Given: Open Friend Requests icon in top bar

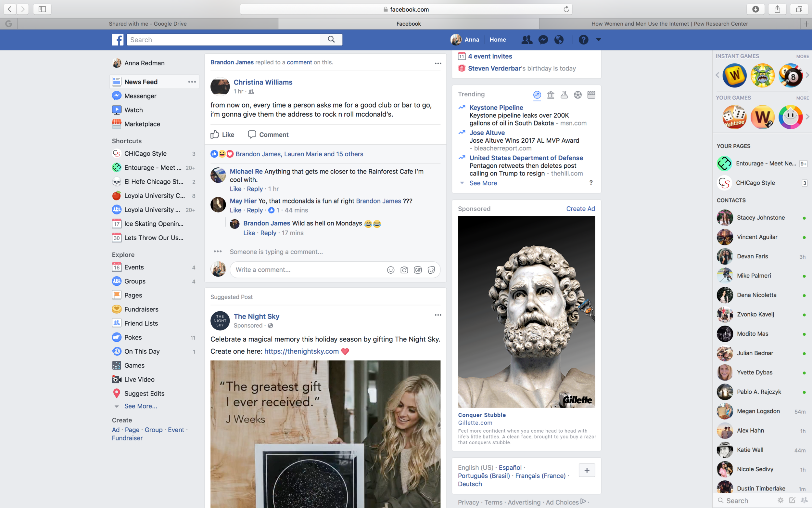Looking at the screenshot, I should (527, 40).
